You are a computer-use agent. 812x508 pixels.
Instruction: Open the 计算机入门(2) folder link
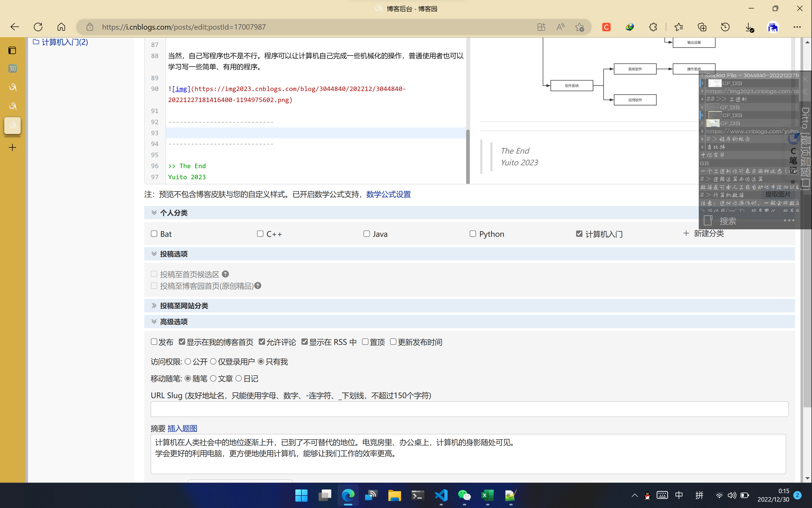(x=60, y=42)
